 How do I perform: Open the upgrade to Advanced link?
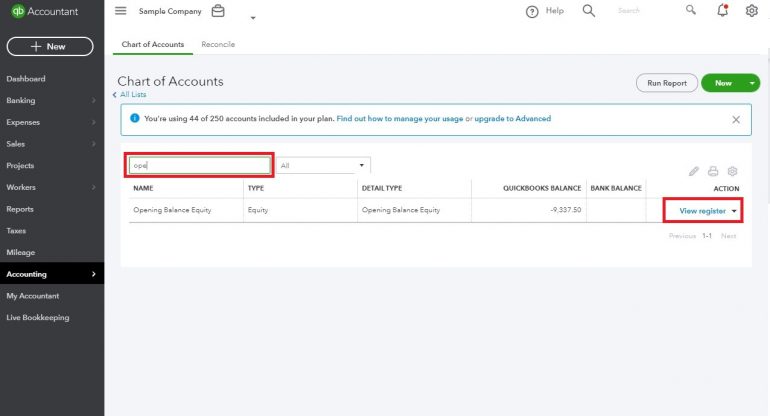[x=512, y=119]
